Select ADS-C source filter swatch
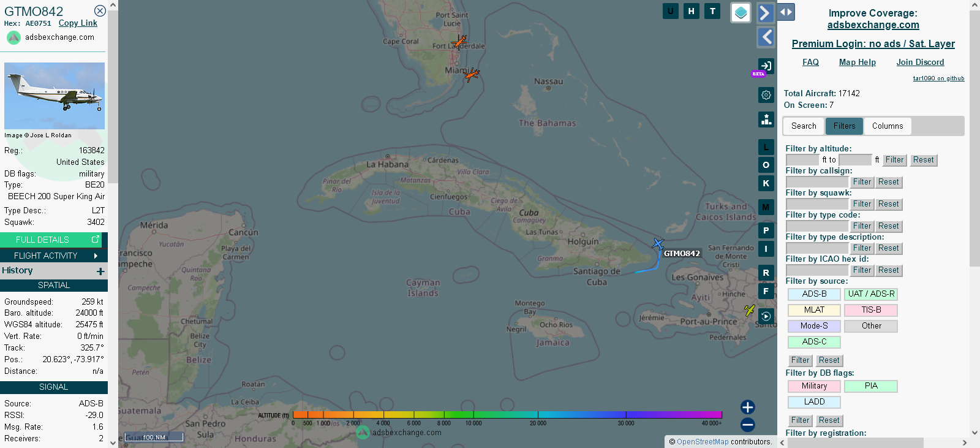980x448 pixels. click(x=814, y=342)
